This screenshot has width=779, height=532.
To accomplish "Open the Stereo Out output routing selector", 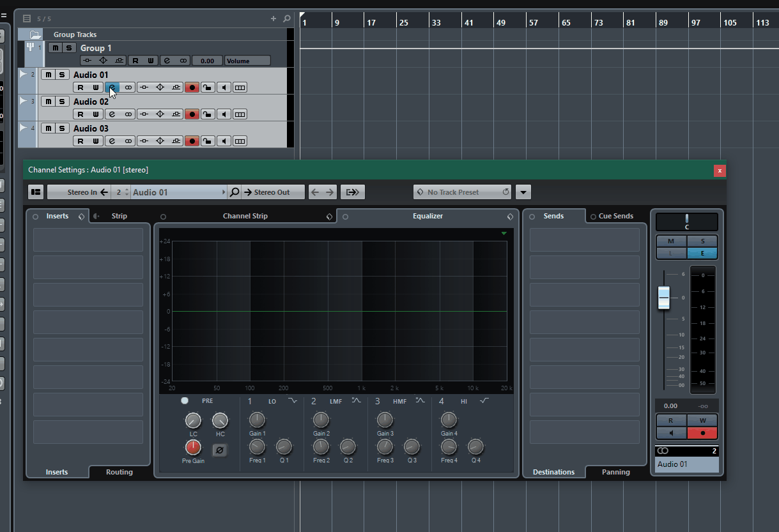I will pyautogui.click(x=272, y=192).
